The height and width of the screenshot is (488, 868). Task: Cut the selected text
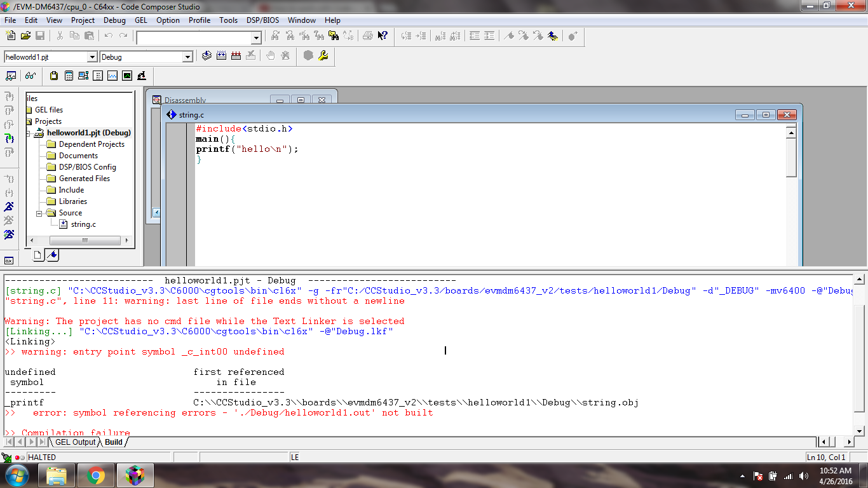pyautogui.click(x=60, y=36)
